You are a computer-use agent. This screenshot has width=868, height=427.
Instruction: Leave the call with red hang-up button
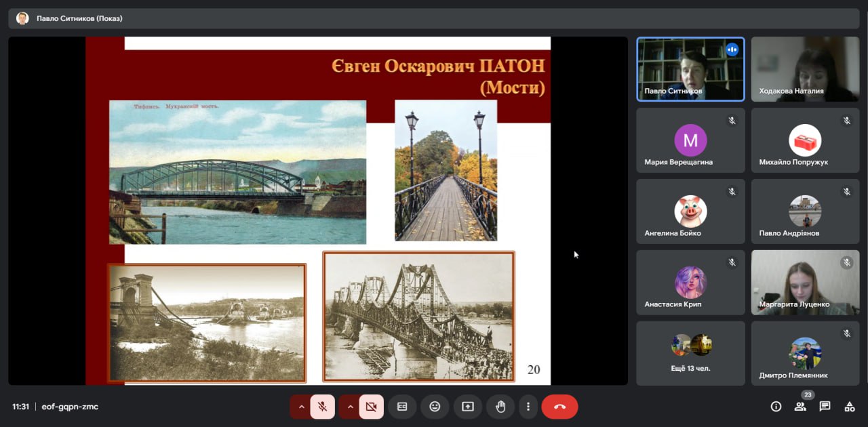click(x=559, y=407)
